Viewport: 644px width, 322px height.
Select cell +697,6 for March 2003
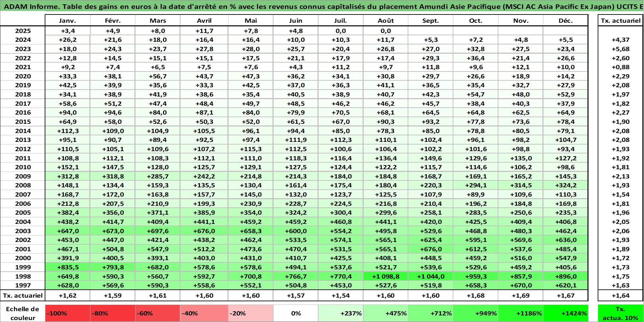158,231
